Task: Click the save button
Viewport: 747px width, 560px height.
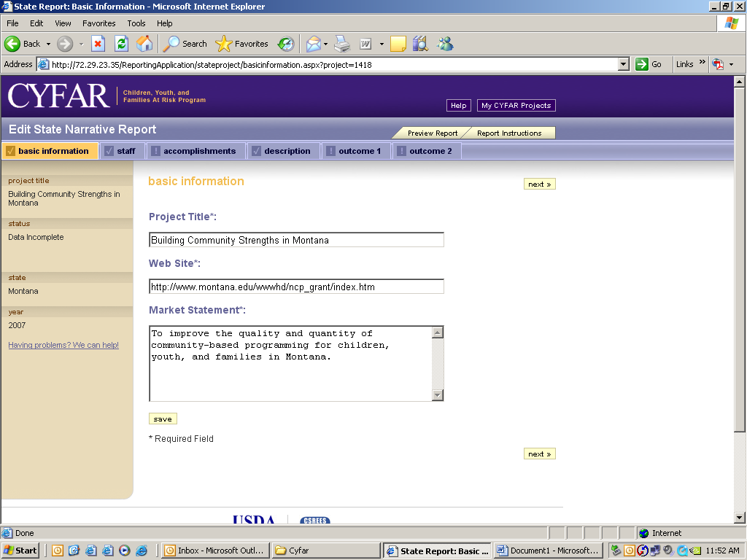Action: pyautogui.click(x=163, y=419)
